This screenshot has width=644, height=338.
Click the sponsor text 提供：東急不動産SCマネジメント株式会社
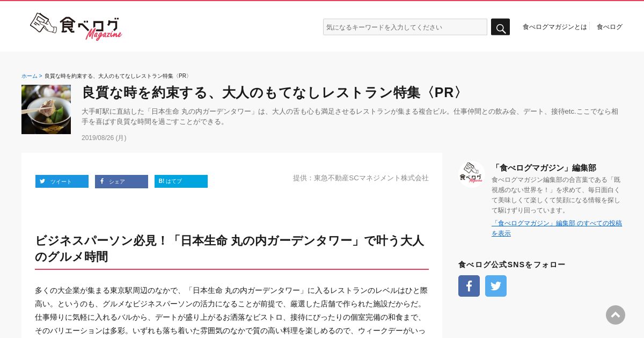361,178
